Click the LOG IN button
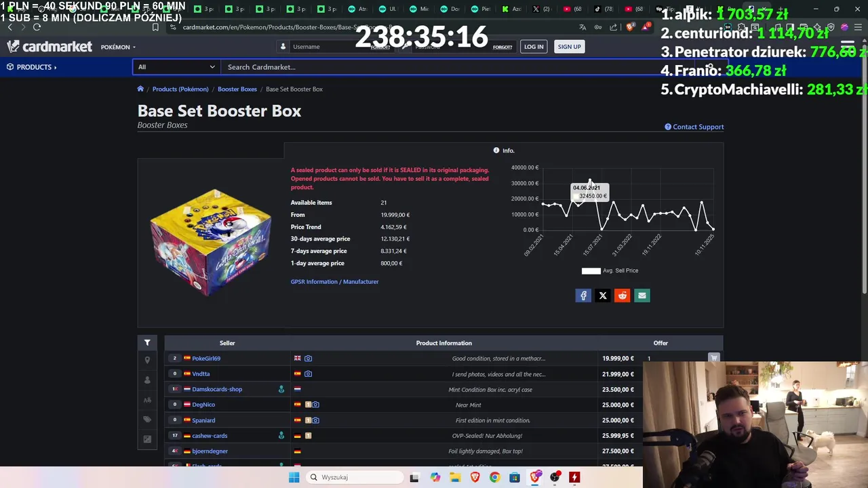Image resolution: width=868 pixels, height=488 pixels. (x=534, y=47)
